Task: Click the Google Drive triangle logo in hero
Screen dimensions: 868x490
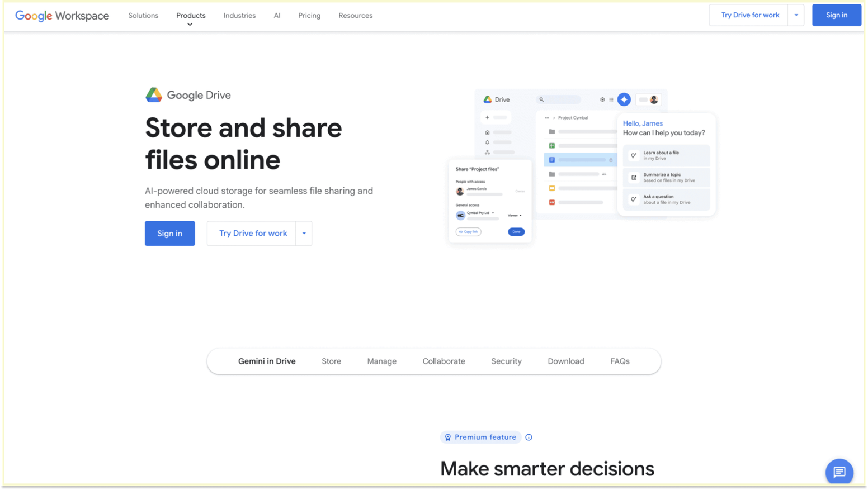Action: tap(154, 95)
